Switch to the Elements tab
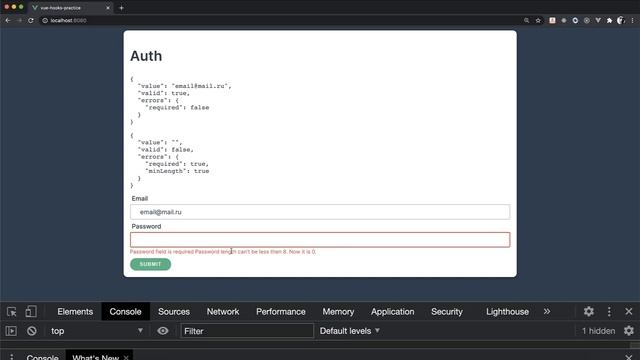640x360 pixels. [75, 311]
